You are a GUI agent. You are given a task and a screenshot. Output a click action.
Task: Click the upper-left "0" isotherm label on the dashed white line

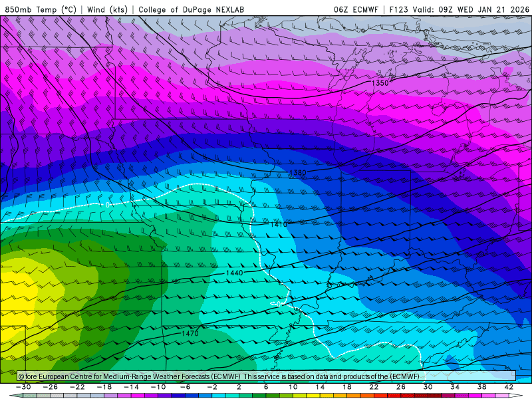pos(107,205)
